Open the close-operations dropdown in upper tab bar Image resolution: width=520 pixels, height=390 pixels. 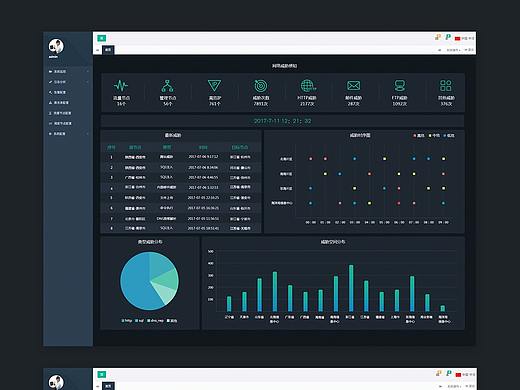pos(453,50)
